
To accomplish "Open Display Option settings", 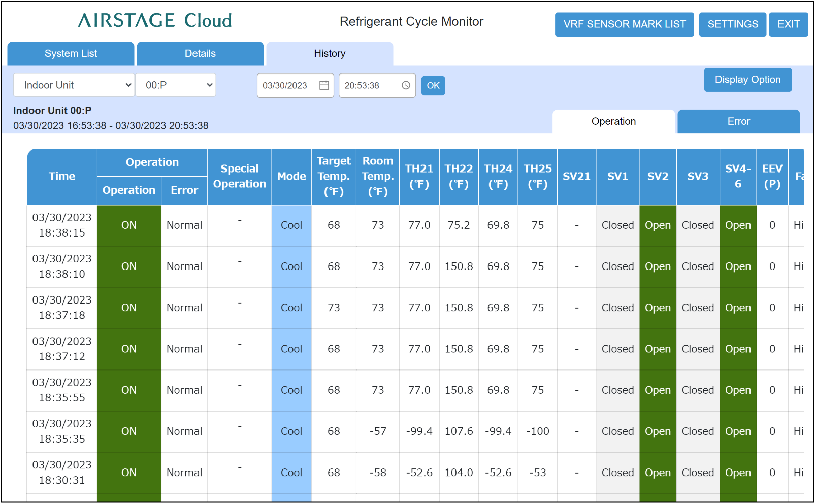I will click(747, 80).
